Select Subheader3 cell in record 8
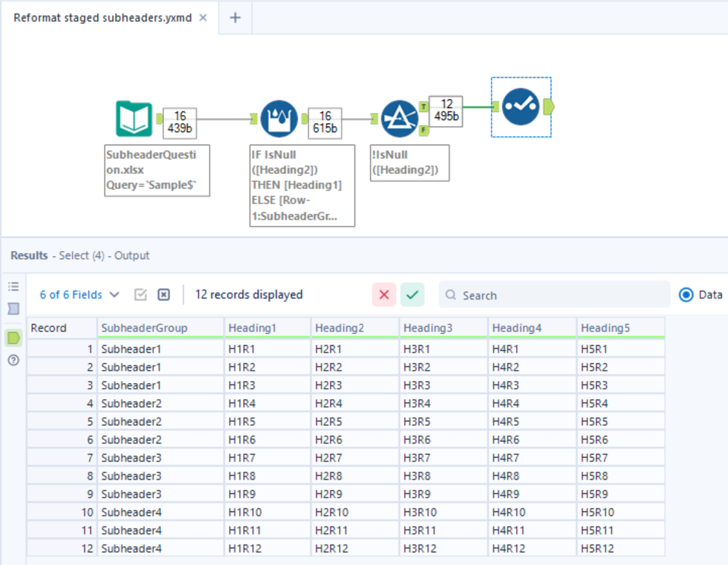Image resolution: width=728 pixels, height=565 pixels. pyautogui.click(x=160, y=475)
